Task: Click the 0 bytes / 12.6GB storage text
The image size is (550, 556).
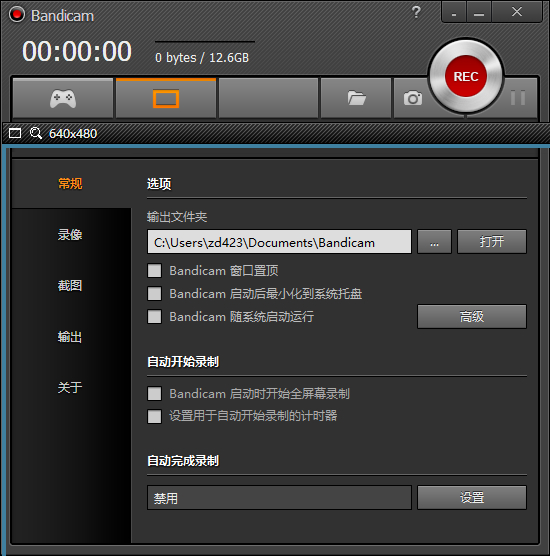Action: [202, 57]
